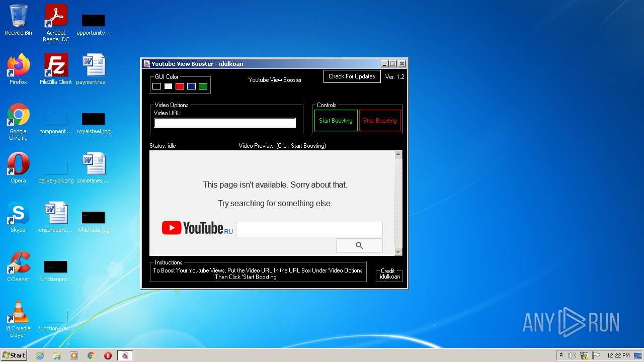This screenshot has width=644, height=362.
Task: Click the instructions text line
Action: click(258, 274)
